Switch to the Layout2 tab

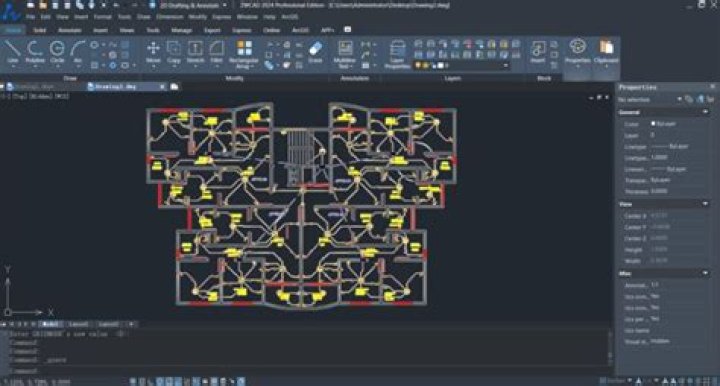click(x=108, y=324)
